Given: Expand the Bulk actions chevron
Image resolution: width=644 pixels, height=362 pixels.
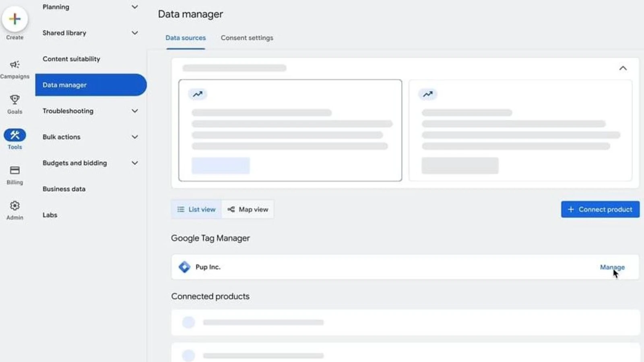Looking at the screenshot, I should (x=135, y=137).
